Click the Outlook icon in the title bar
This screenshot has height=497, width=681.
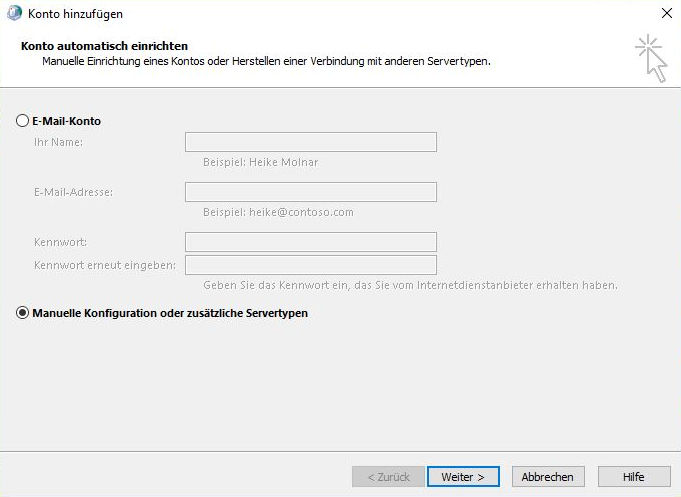12,14
